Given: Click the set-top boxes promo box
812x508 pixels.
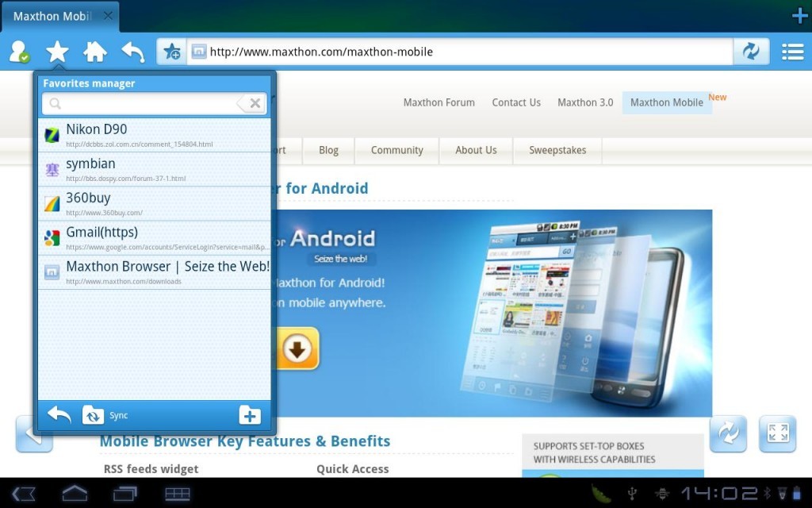Looking at the screenshot, I should click(613, 456).
